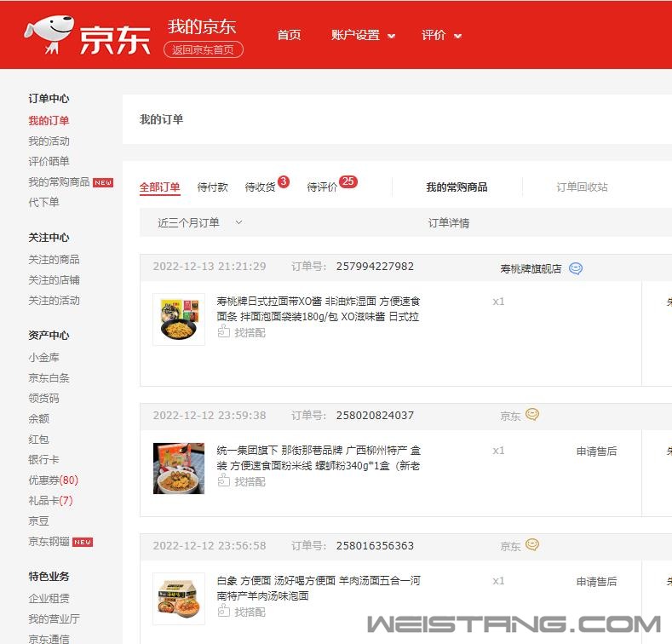Open JD customer chat for order 258016356363

[531, 545]
